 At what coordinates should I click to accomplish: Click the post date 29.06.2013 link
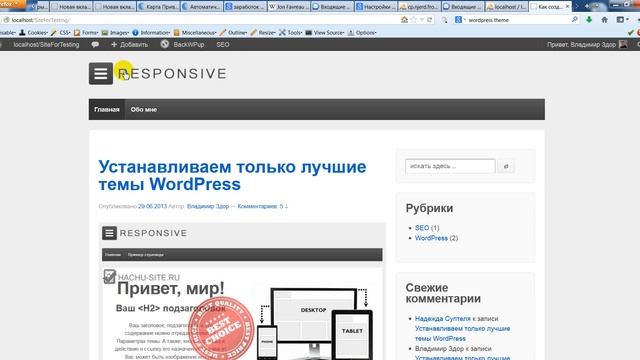click(x=152, y=206)
